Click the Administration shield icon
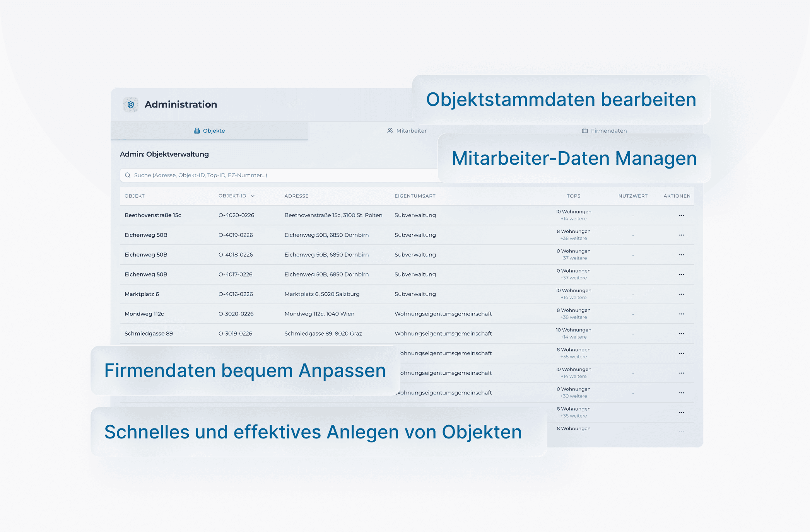This screenshot has width=810, height=532. point(130,104)
